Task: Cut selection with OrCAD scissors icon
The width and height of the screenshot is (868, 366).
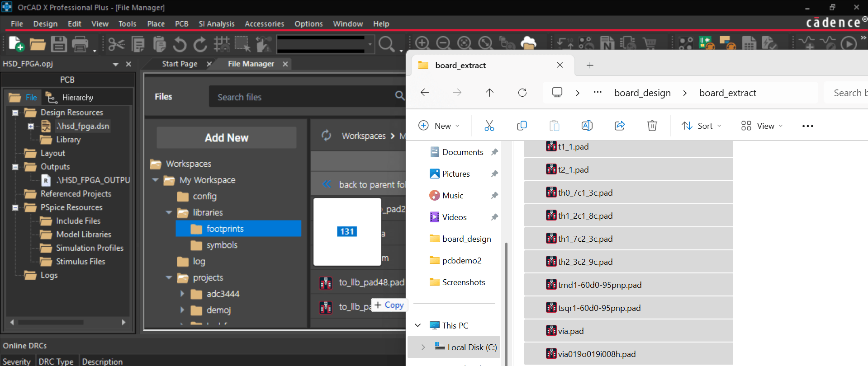Action: click(x=116, y=44)
